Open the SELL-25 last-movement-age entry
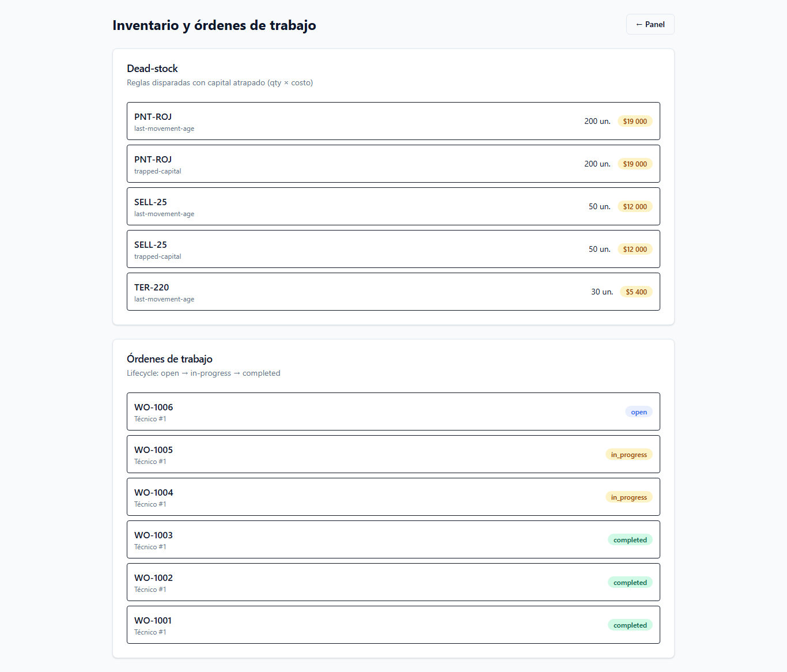This screenshot has width=787, height=672. 393,206
